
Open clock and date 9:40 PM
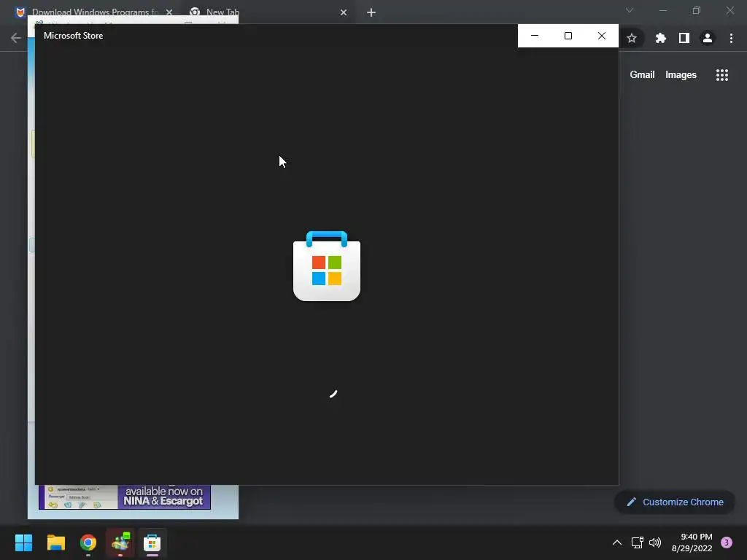pos(692,542)
